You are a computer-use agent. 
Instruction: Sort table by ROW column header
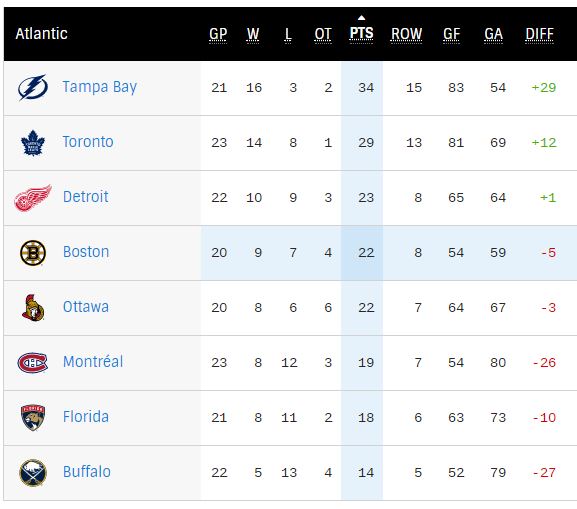tap(406, 34)
